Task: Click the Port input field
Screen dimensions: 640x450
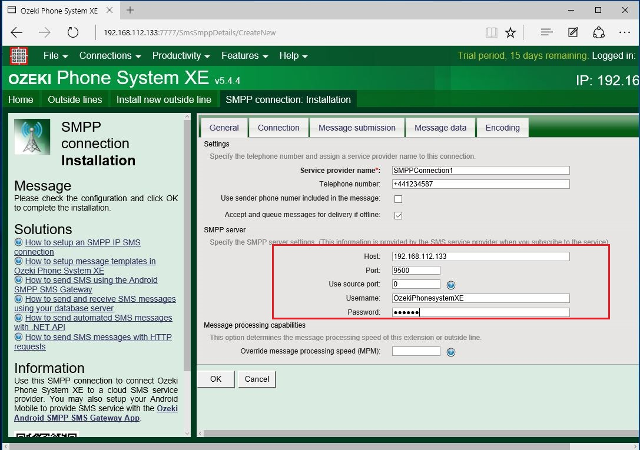Action: coord(416,270)
